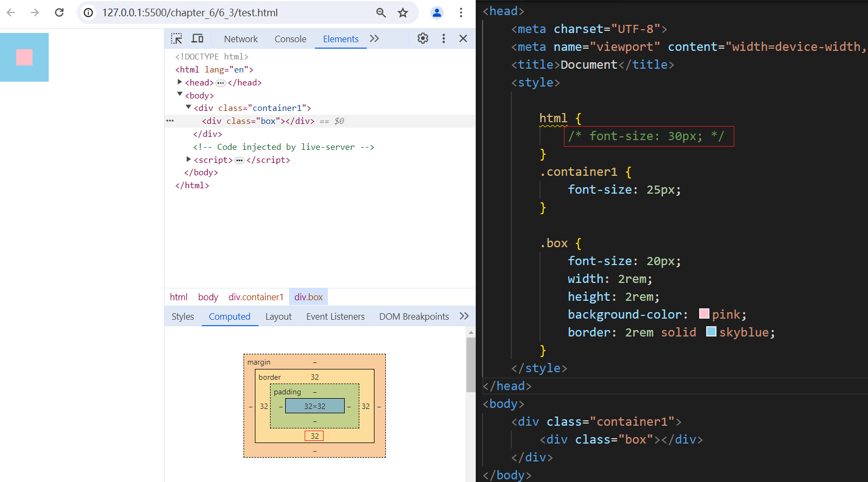The image size is (868, 482).
Task: Click the highlighted border bottom value 32
Action: point(314,436)
